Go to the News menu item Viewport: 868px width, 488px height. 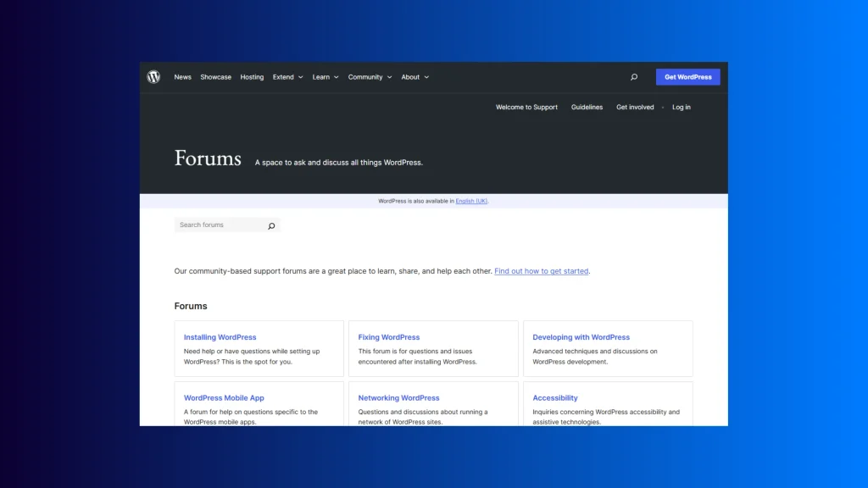click(182, 77)
